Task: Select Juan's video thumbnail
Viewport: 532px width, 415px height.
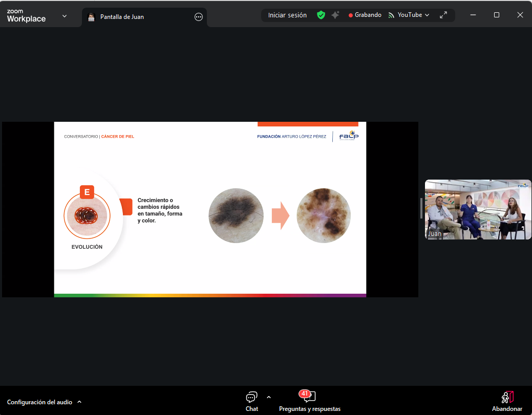Action: tap(478, 209)
